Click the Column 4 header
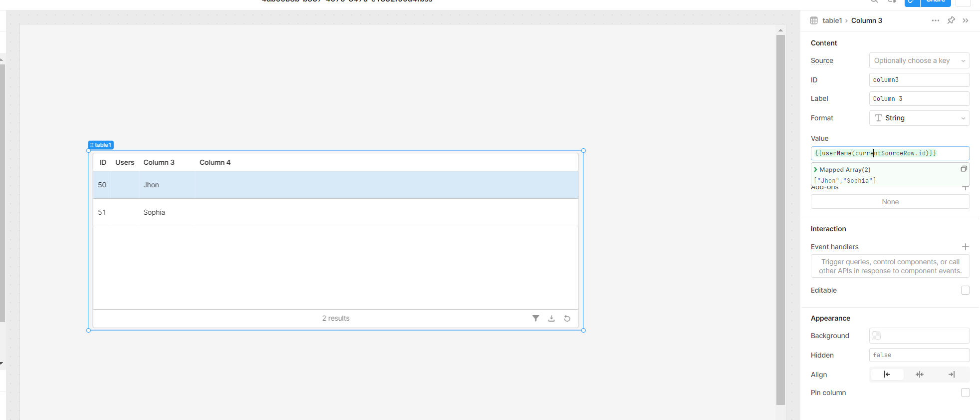Viewport: 980px width, 420px height. click(215, 162)
